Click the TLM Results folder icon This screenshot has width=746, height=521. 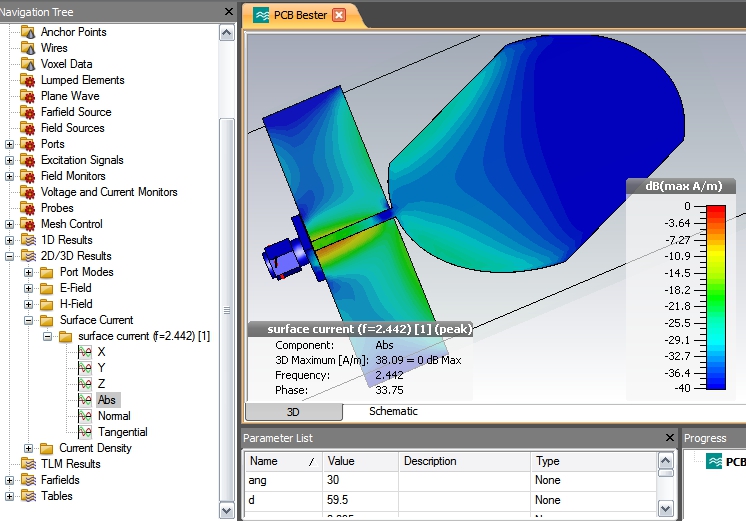click(x=28, y=464)
